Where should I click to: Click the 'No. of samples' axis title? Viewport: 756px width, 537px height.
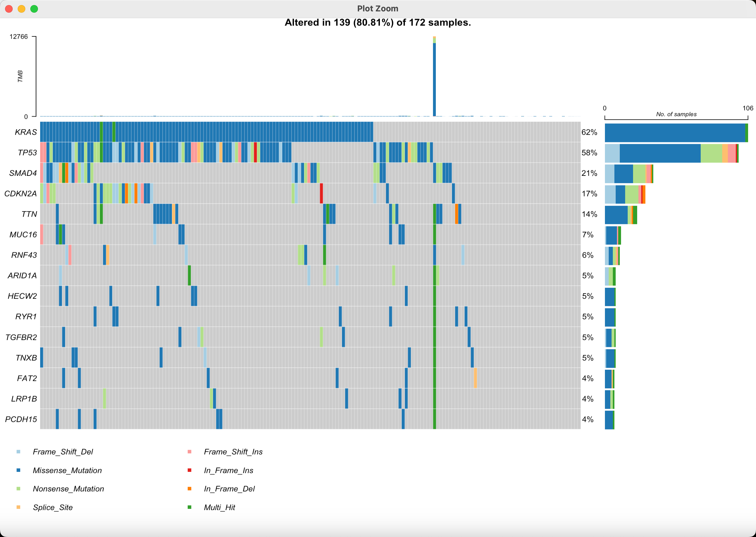(x=676, y=114)
